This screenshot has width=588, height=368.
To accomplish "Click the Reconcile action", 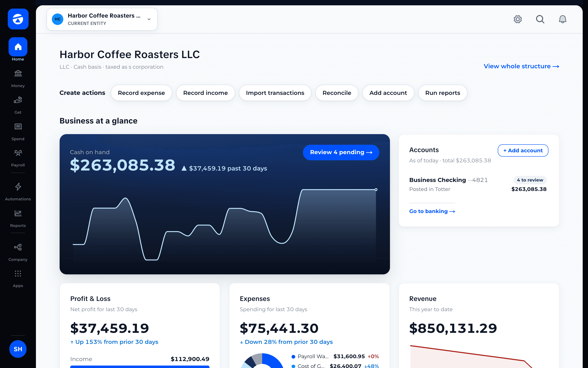I will (x=337, y=93).
